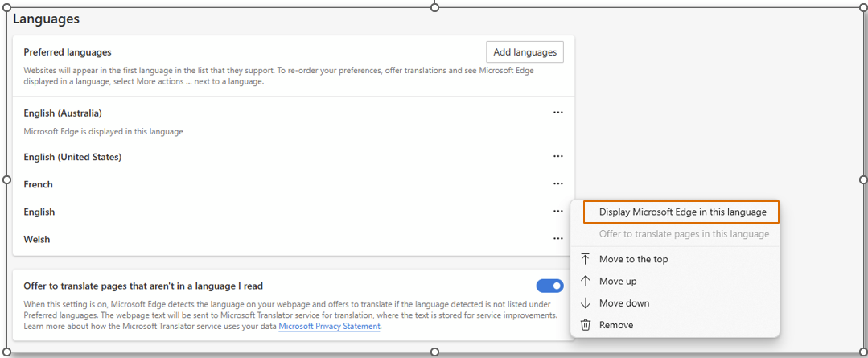Click the Preferred languages heading
The height and width of the screenshot is (358, 868).
[x=68, y=52]
